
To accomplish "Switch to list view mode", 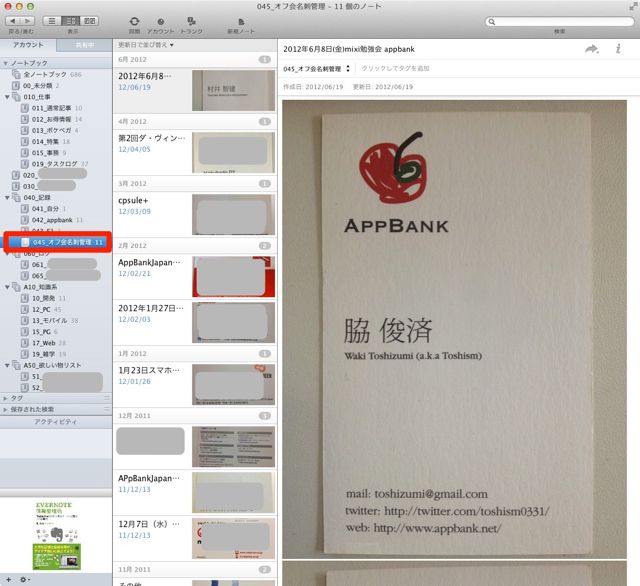I will [x=52, y=21].
